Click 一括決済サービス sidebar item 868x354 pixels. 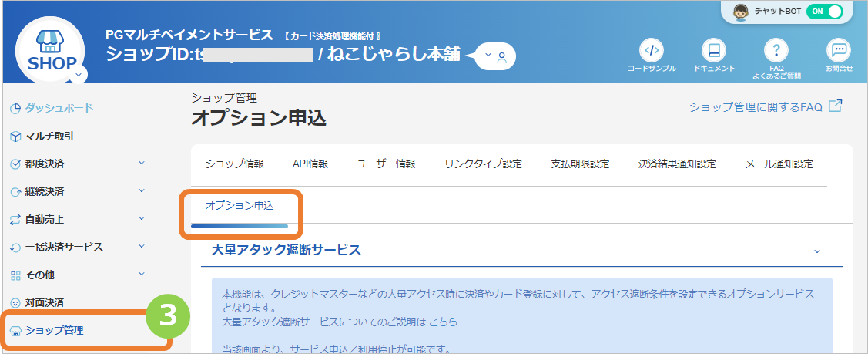[x=64, y=247]
